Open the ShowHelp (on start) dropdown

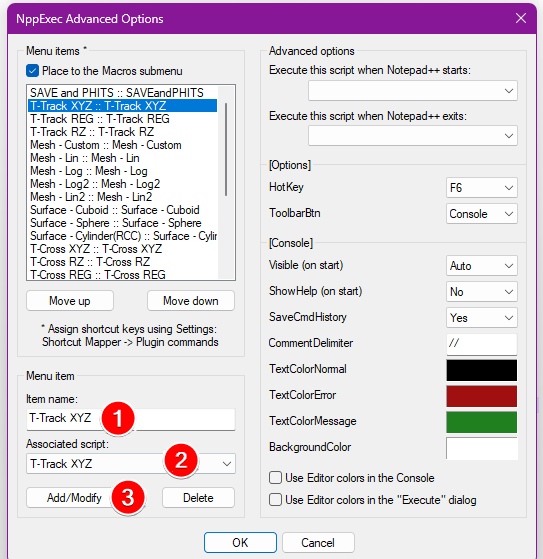481,292
